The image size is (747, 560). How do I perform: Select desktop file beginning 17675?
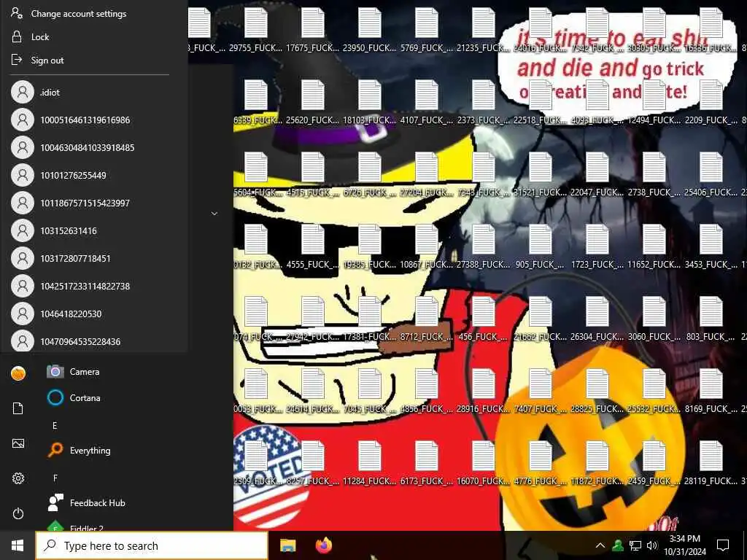(x=312, y=29)
